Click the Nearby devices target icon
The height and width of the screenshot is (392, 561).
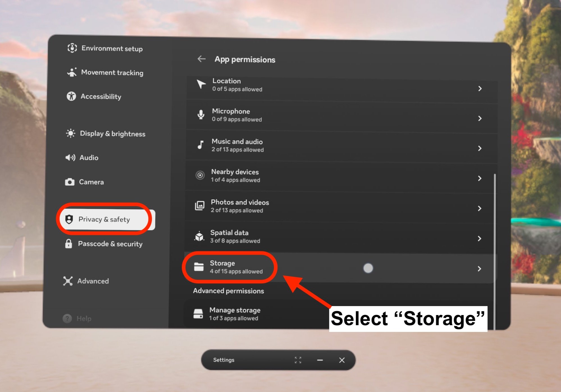200,175
